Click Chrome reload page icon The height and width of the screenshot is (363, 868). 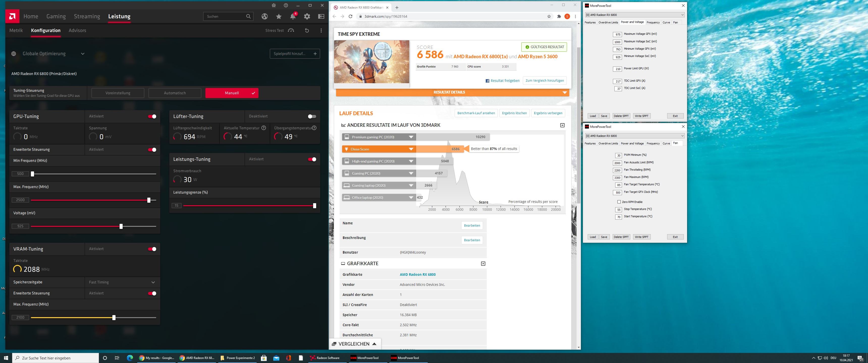coord(350,16)
